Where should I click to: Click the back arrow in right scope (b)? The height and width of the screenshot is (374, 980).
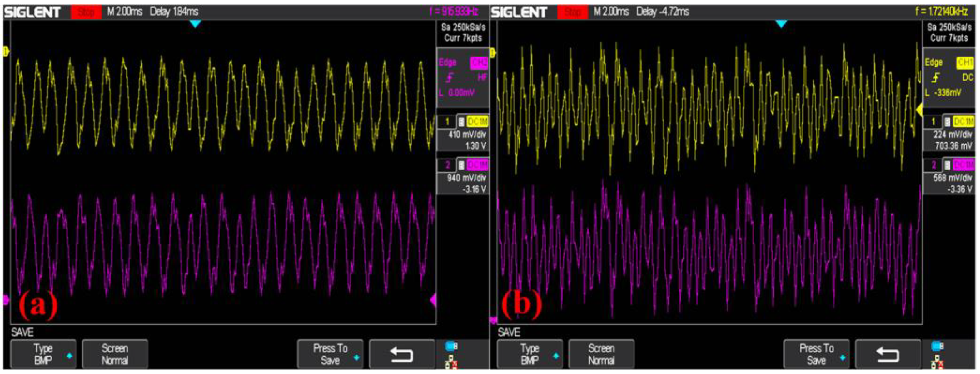888,355
